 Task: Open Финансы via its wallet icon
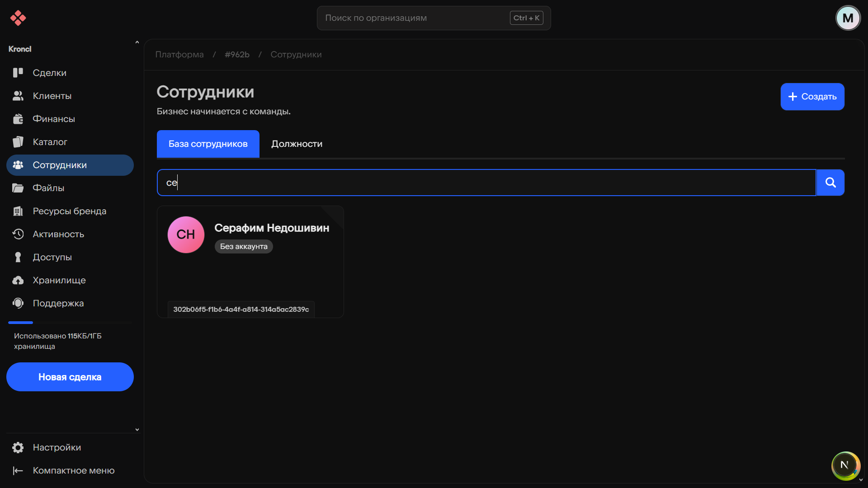point(18,119)
